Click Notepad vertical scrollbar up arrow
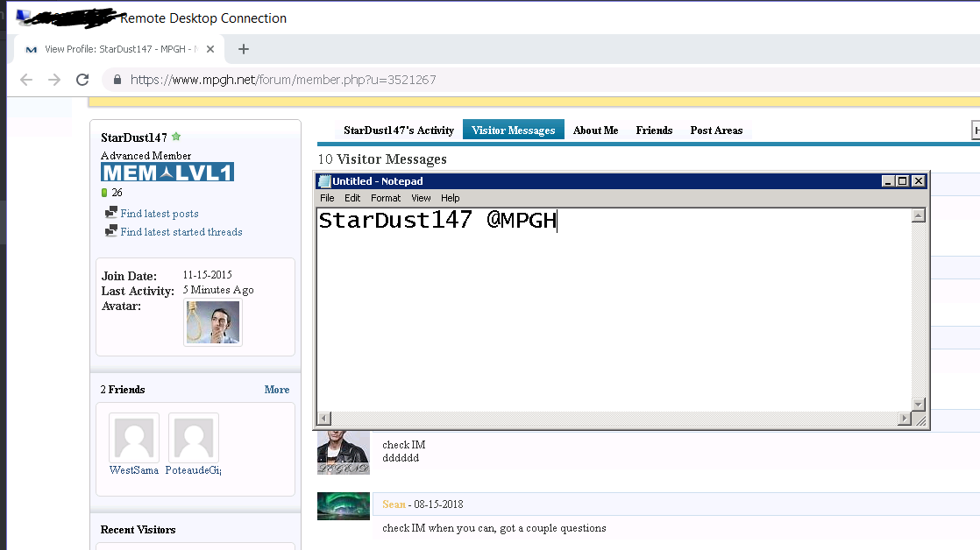This screenshot has width=980, height=550. (x=918, y=215)
